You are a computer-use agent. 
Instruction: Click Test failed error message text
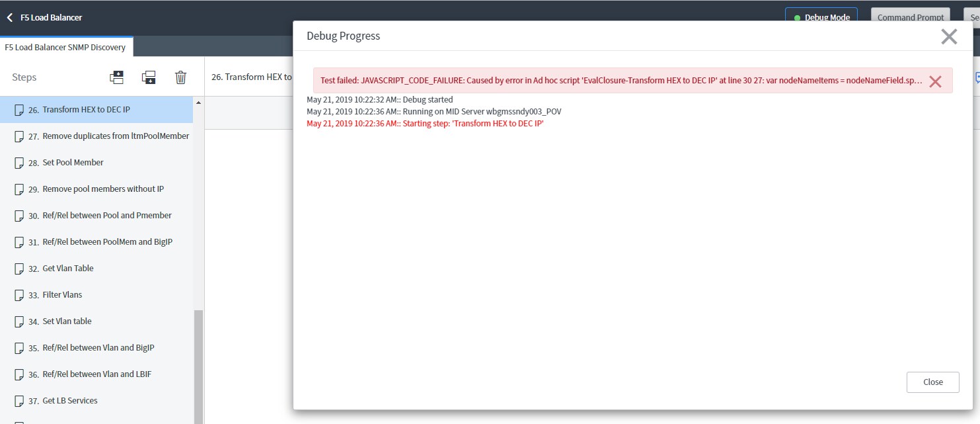[621, 81]
